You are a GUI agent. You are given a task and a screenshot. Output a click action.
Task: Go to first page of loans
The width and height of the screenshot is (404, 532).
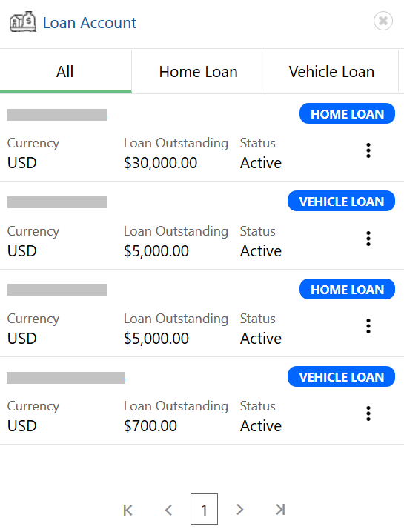coord(128,510)
